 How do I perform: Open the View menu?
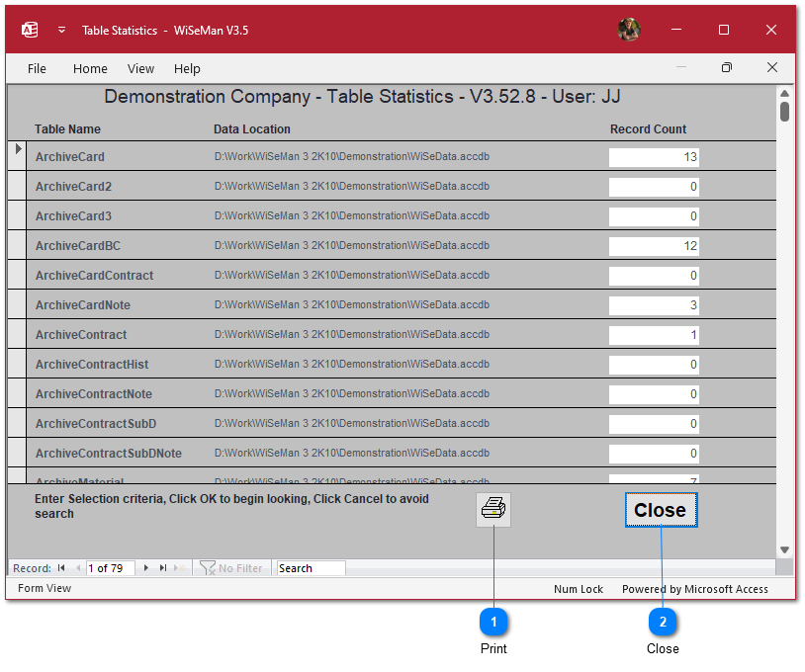(140, 68)
